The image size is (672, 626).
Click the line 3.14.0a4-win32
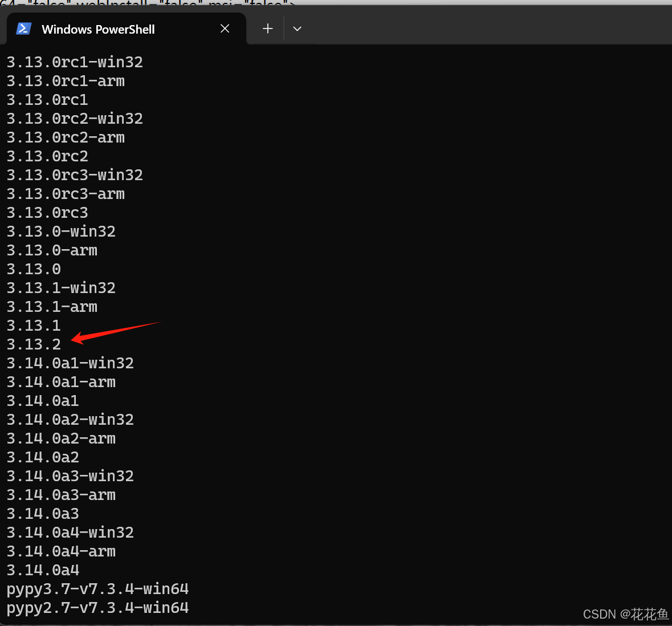pyautogui.click(x=70, y=533)
